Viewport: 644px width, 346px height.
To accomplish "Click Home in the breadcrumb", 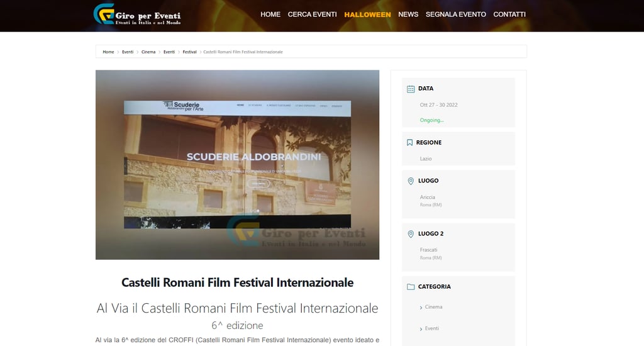I will click(x=108, y=52).
